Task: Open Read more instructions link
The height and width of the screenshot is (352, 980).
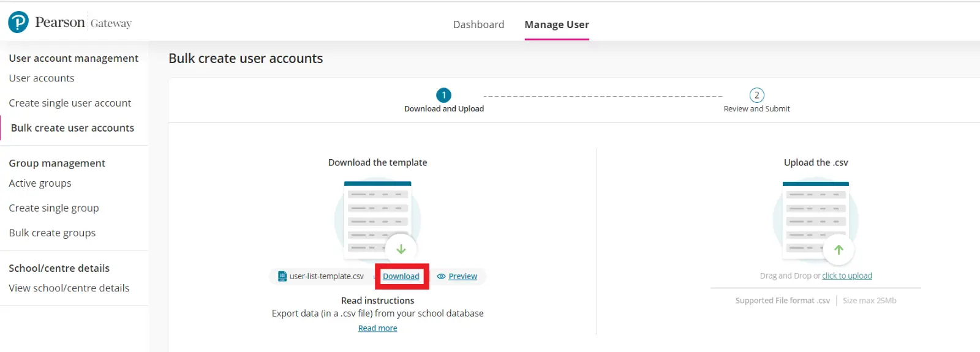Action: tap(377, 329)
